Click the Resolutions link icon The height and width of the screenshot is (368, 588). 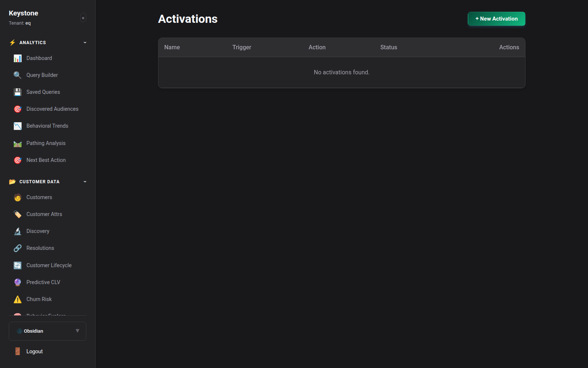(x=18, y=248)
